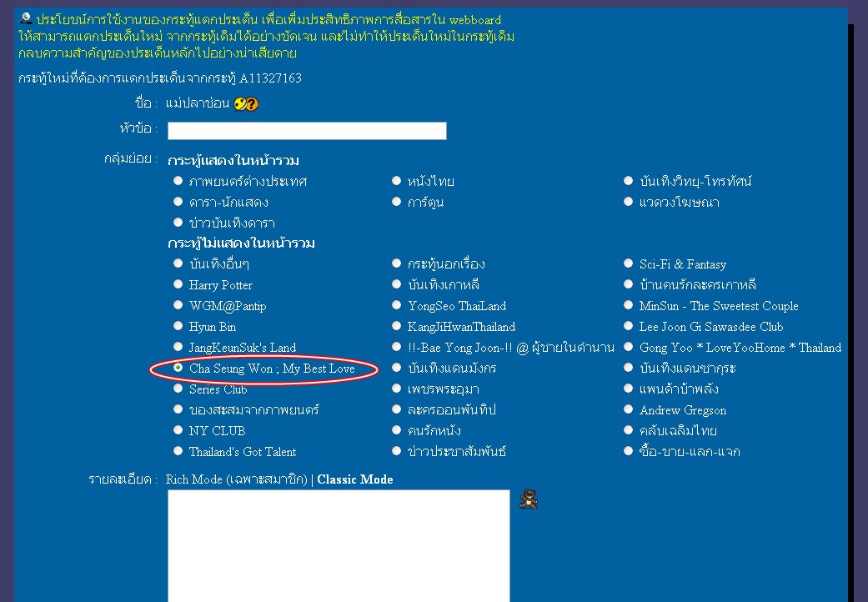Choose the บันเทิงวิทยุ-โทรทัศน์ radio button
The height and width of the screenshot is (602, 868).
coord(629,180)
